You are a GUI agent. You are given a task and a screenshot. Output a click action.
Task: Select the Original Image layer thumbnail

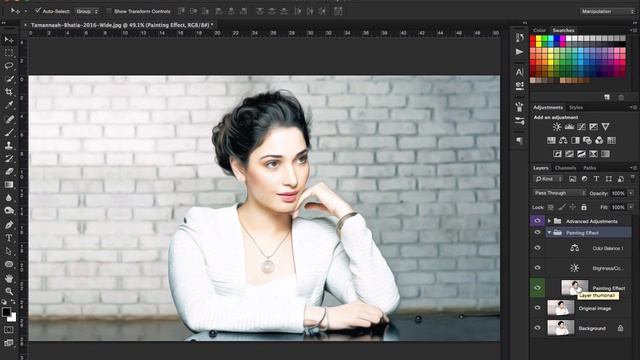[x=560, y=308]
